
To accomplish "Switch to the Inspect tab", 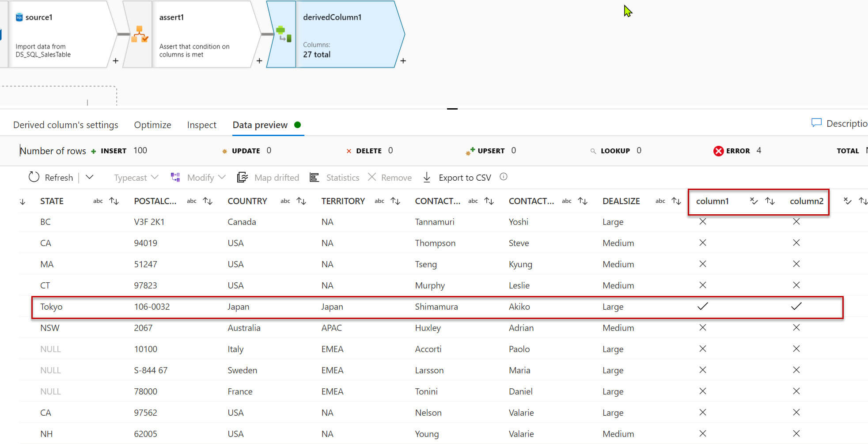I will point(201,125).
